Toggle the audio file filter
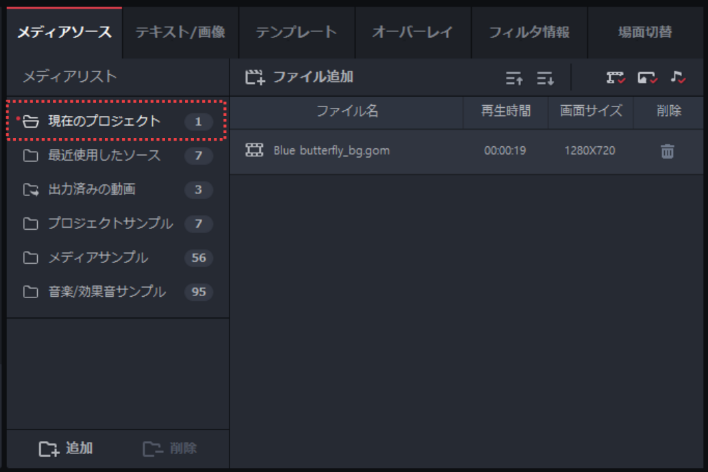This screenshot has width=708, height=472. [x=678, y=78]
